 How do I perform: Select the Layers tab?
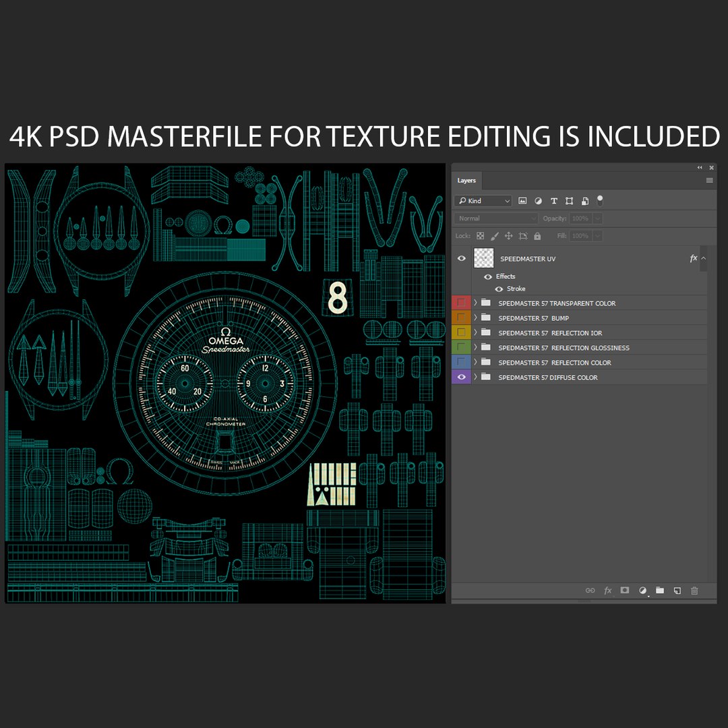coord(466,181)
